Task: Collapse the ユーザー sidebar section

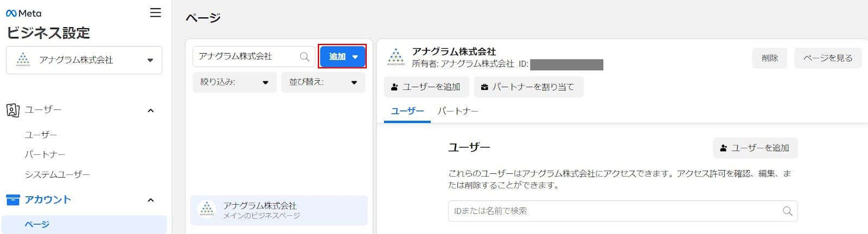Action: (151, 110)
